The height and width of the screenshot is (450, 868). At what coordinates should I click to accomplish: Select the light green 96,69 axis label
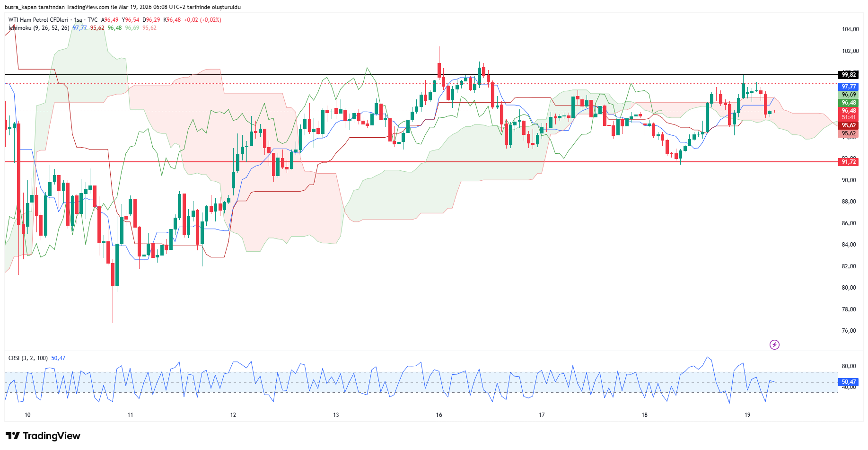tap(849, 95)
